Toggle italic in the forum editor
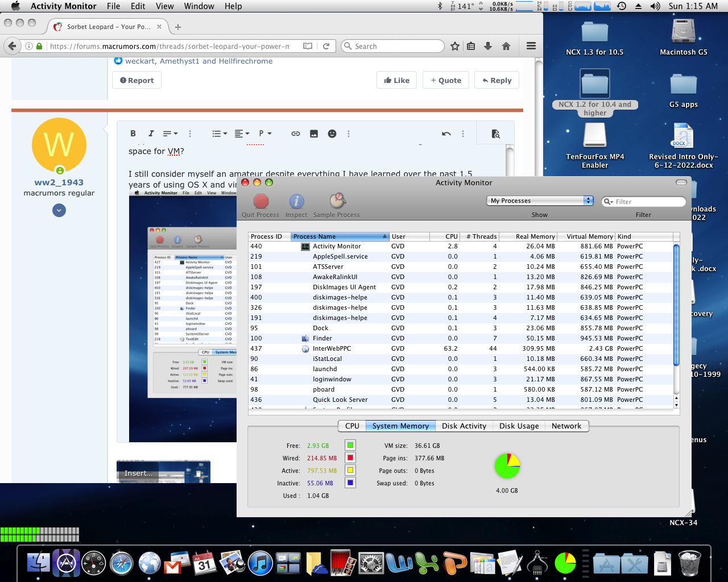The image size is (728, 582). [151, 134]
